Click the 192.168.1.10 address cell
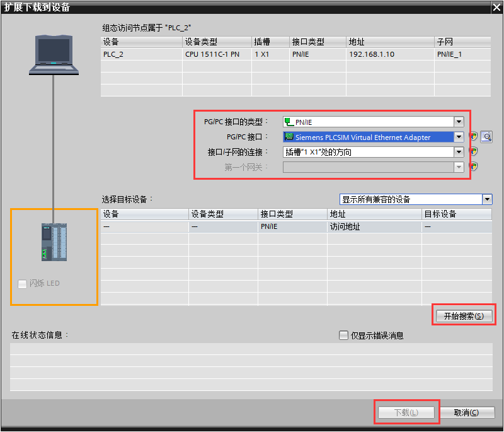The height and width of the screenshot is (432, 504). click(390, 54)
